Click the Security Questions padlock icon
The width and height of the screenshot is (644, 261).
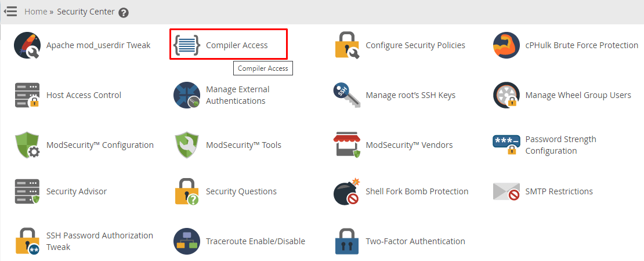point(187,191)
